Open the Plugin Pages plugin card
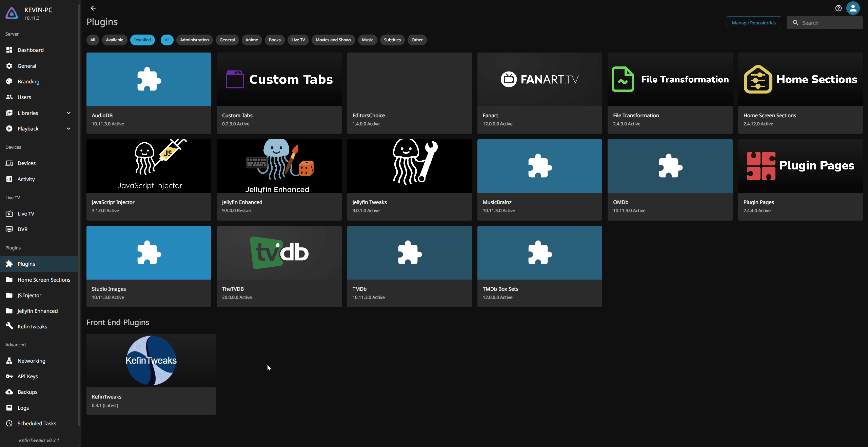The image size is (868, 447). point(801,180)
